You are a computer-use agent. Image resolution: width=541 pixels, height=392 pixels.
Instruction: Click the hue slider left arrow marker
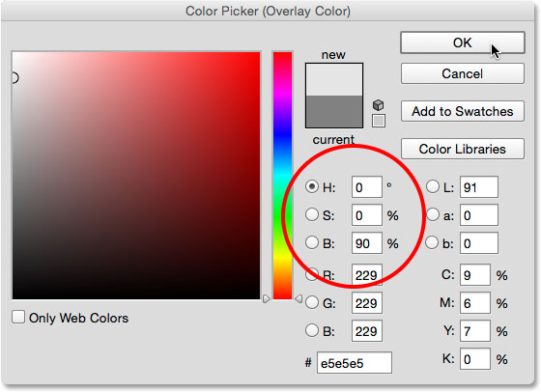266,298
